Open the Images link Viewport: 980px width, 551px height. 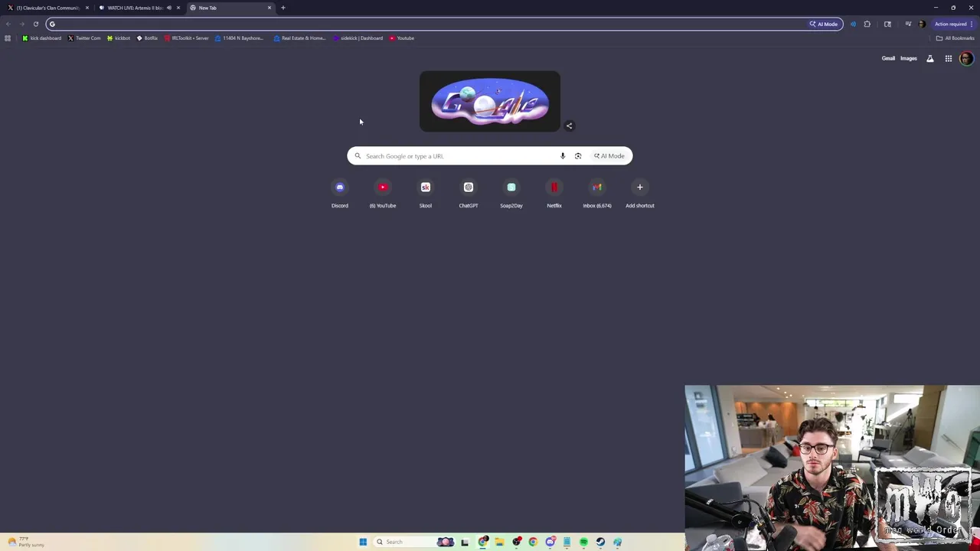click(909, 58)
